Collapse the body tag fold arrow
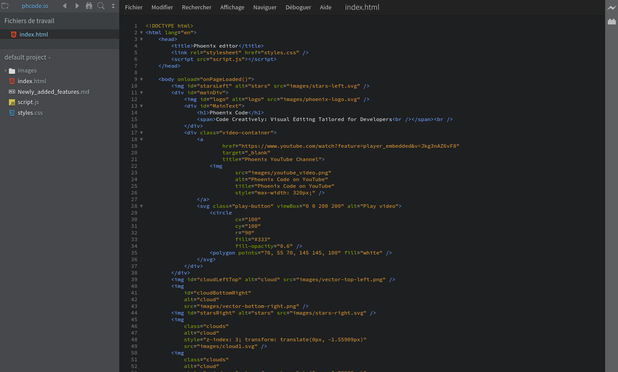The image size is (618, 372). pos(141,79)
